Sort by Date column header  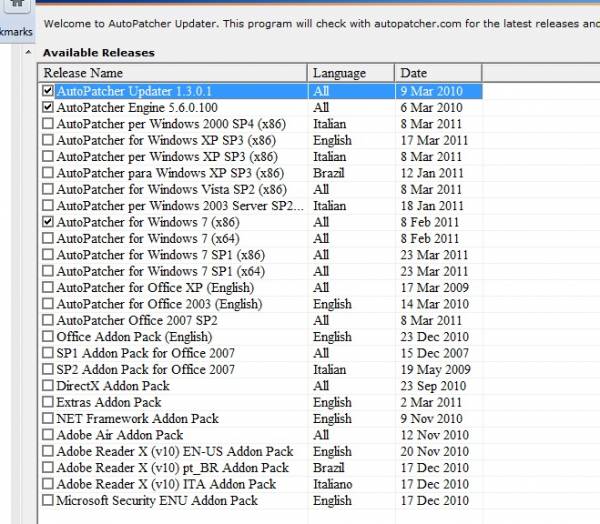click(438, 73)
